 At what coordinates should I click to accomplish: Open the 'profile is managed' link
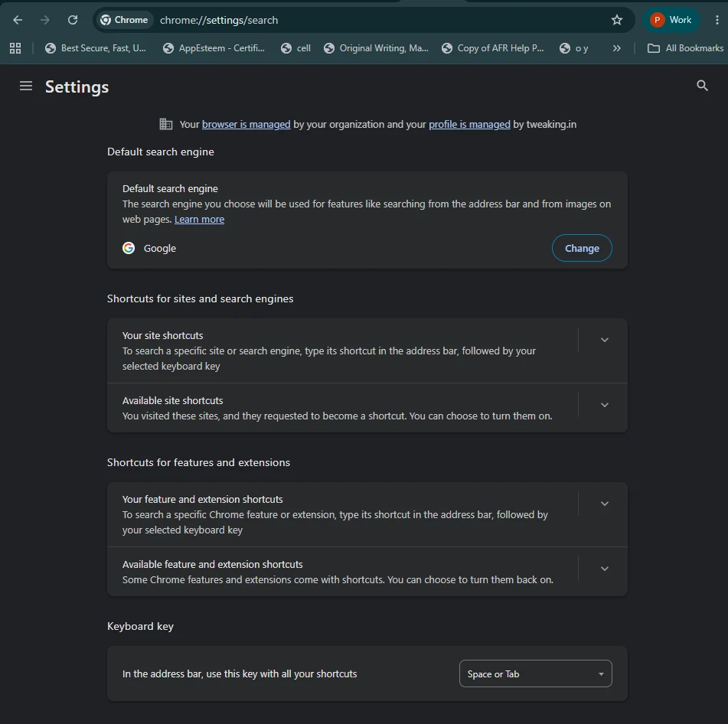pyautogui.click(x=469, y=125)
